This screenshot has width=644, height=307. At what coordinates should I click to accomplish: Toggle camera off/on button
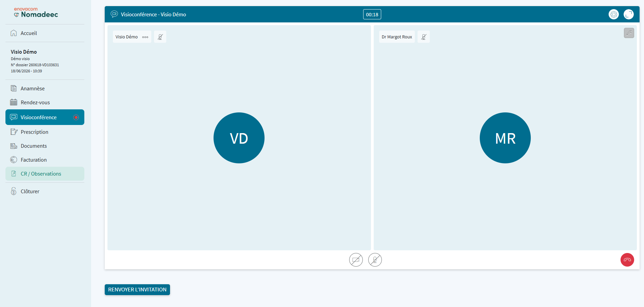pyautogui.click(x=356, y=260)
